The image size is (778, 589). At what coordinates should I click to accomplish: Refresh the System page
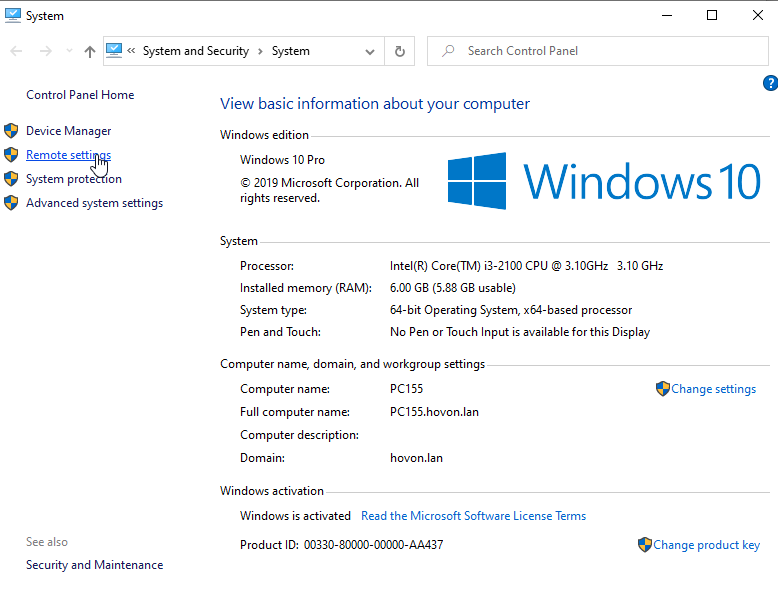400,51
